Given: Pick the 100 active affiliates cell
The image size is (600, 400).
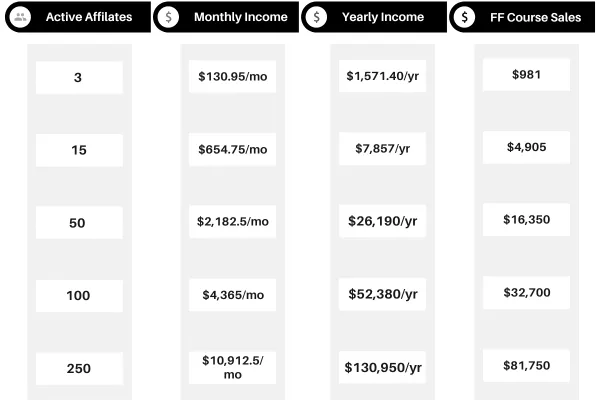Looking at the screenshot, I should click(78, 295).
